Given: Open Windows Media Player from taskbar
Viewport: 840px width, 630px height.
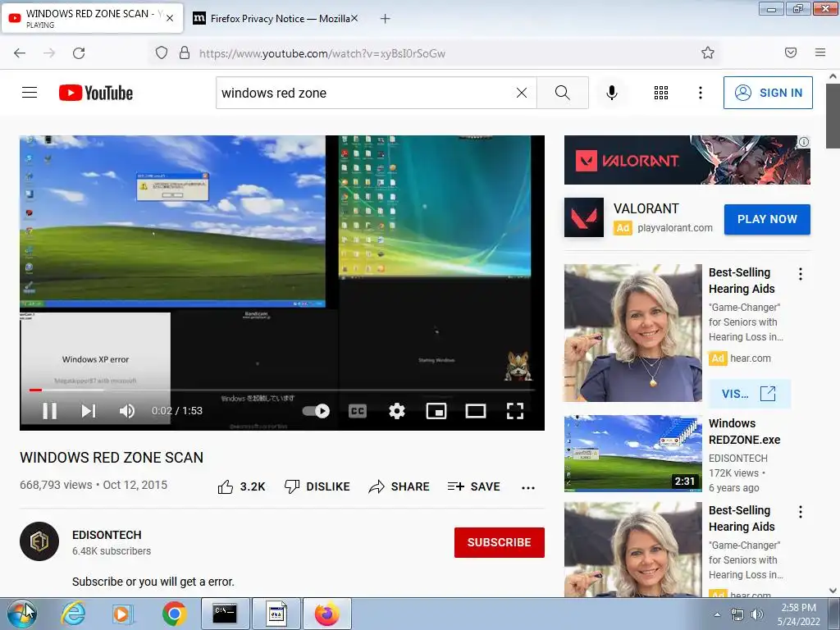Looking at the screenshot, I should [x=123, y=614].
